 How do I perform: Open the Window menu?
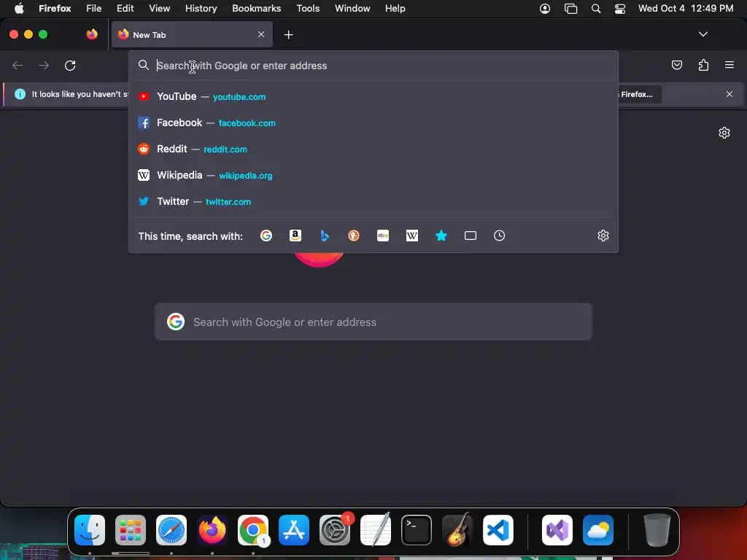(352, 9)
